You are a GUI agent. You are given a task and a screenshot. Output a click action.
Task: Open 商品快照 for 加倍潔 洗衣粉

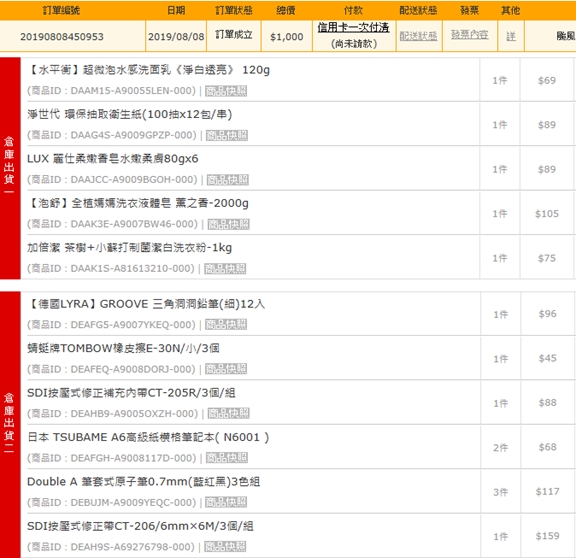tap(225, 269)
